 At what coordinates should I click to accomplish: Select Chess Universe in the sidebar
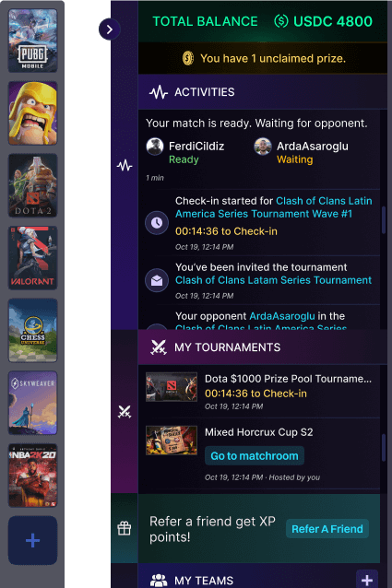click(x=32, y=330)
